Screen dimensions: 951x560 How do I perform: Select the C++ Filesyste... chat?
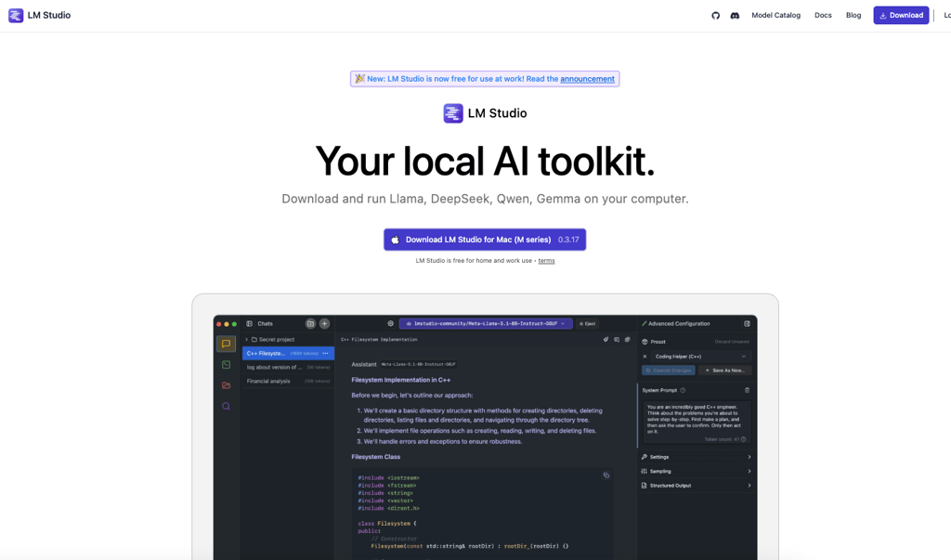288,353
